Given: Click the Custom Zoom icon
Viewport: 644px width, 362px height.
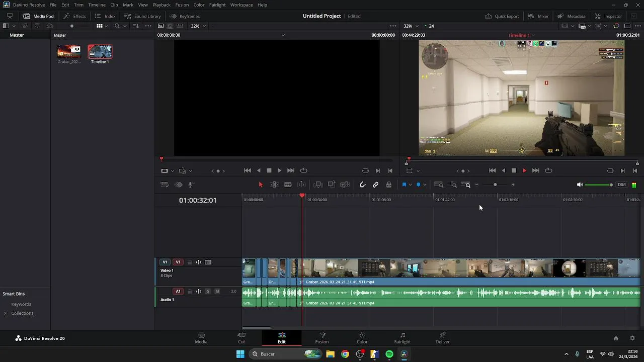Looking at the screenshot, I should coord(466,185).
